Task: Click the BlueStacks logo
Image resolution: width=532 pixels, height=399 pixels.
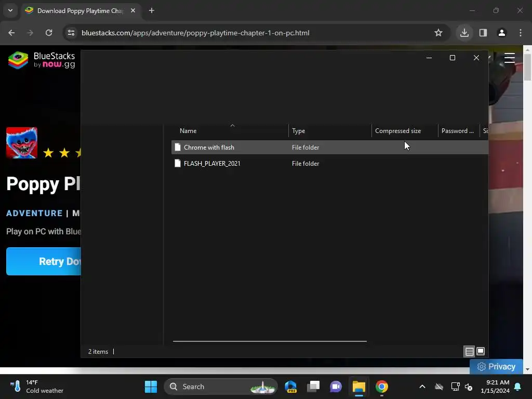Action: tap(42, 60)
